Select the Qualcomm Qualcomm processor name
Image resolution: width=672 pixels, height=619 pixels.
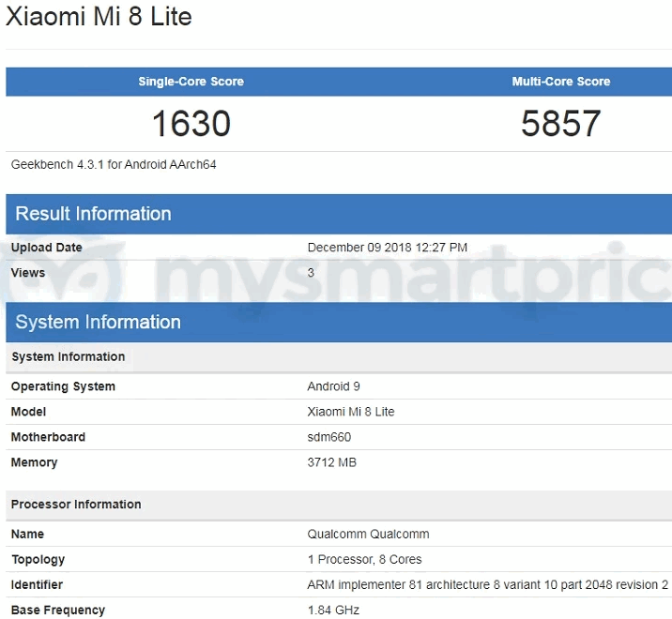click(368, 534)
